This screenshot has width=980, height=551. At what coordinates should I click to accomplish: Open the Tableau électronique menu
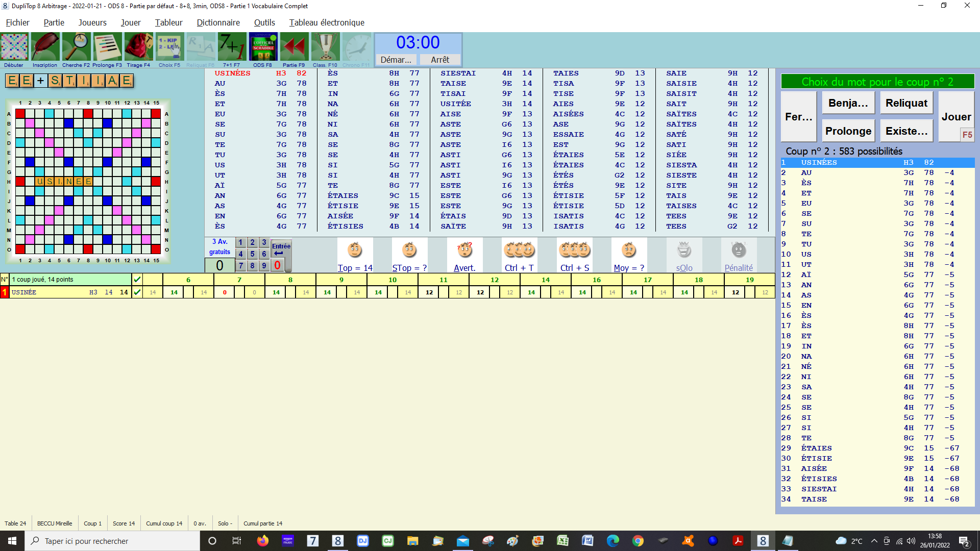327,22
